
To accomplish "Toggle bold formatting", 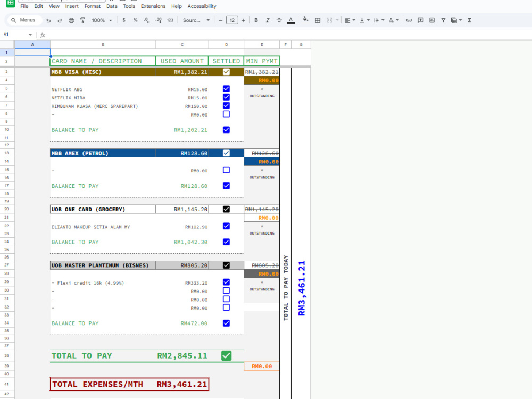I will coord(256,20).
